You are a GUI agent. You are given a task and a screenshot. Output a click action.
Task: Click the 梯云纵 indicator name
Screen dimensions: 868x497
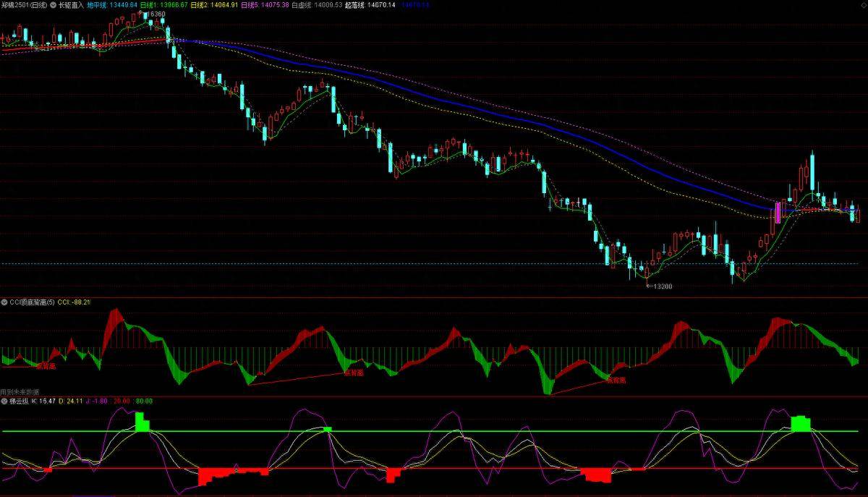(20, 400)
